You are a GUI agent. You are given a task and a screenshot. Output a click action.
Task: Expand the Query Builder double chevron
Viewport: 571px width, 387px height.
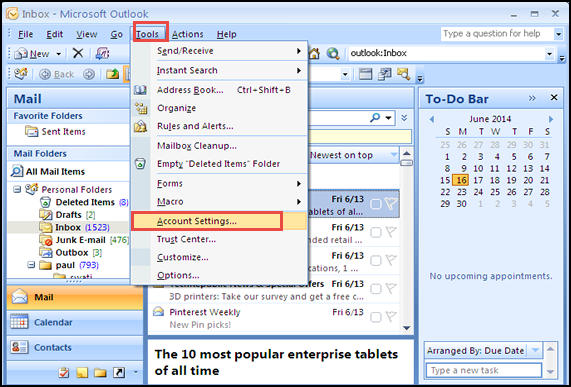[x=404, y=118]
